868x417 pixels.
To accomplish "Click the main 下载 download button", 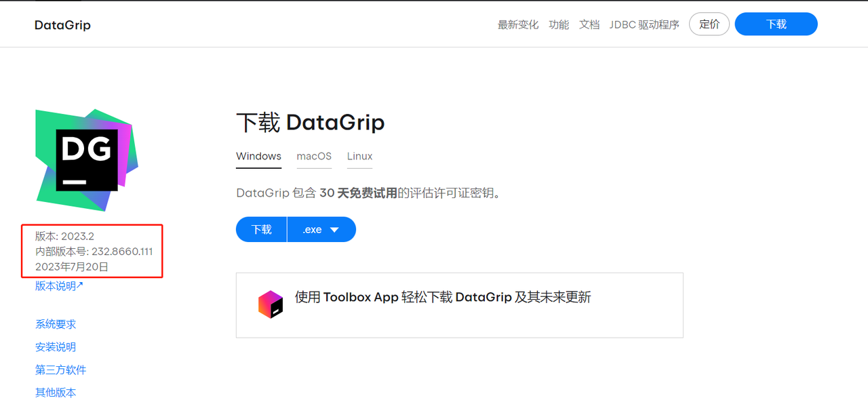I will [262, 229].
